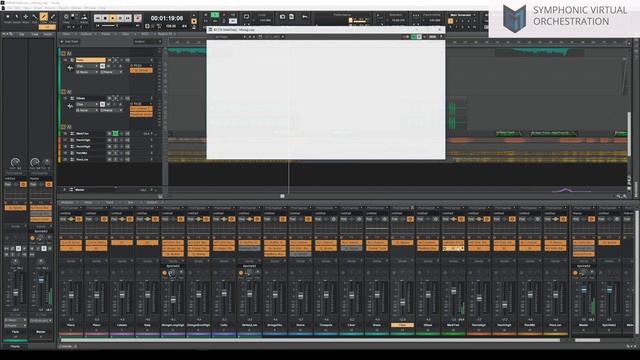Mute the PianoMid track
Screen dimensions: 640x360
pos(109,153)
